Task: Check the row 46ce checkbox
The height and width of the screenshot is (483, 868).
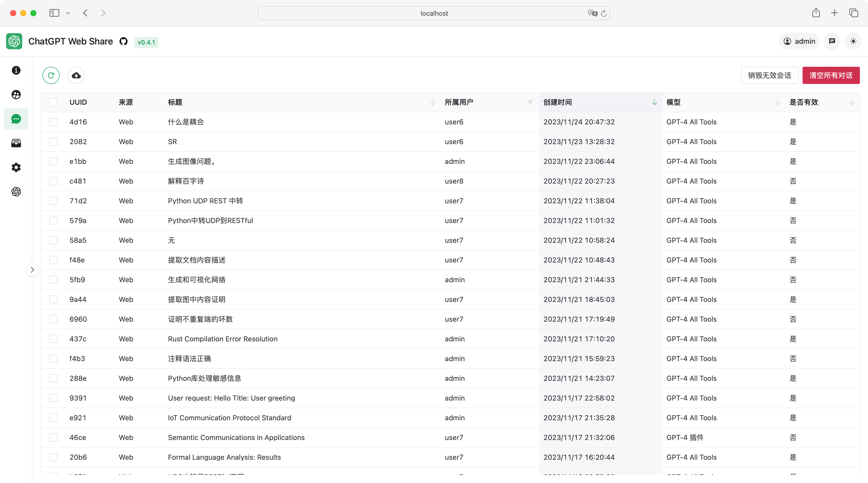Action: point(53,437)
